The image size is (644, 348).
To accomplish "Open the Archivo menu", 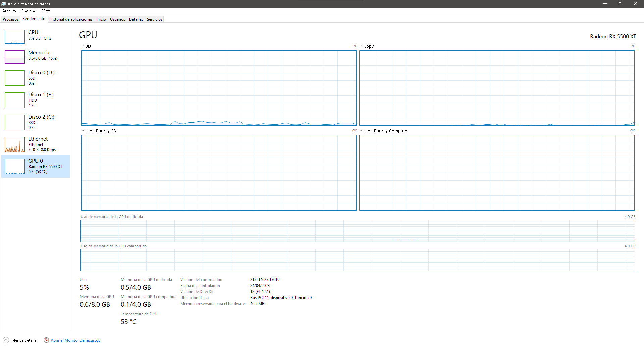I will point(9,11).
